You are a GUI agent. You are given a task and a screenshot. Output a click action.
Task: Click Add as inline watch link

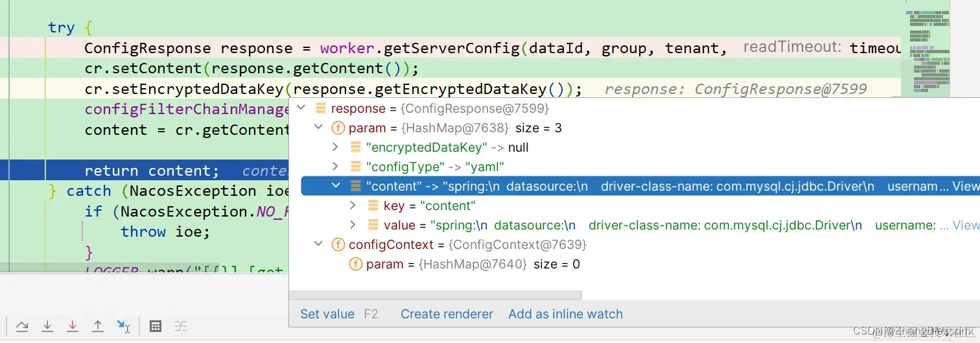point(565,314)
